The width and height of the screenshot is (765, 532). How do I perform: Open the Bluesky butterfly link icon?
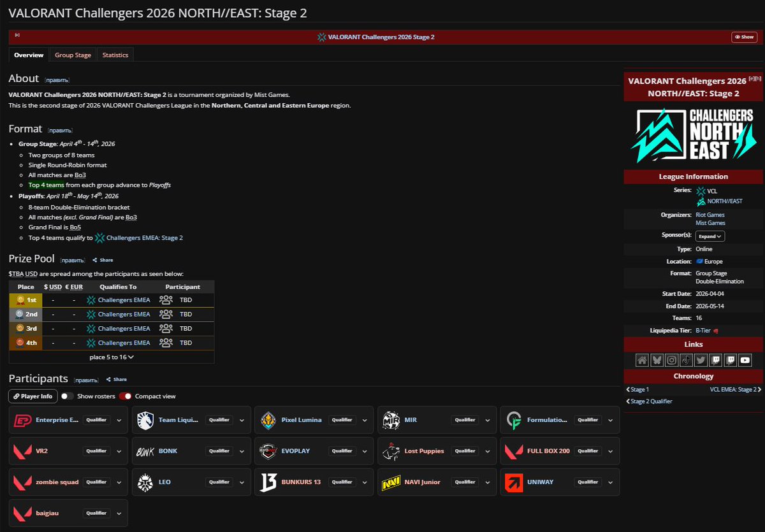(657, 360)
